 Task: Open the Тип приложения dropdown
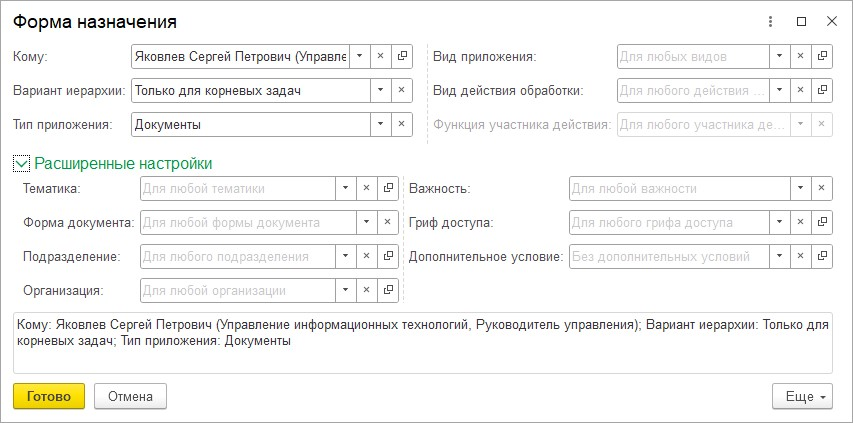(x=380, y=125)
